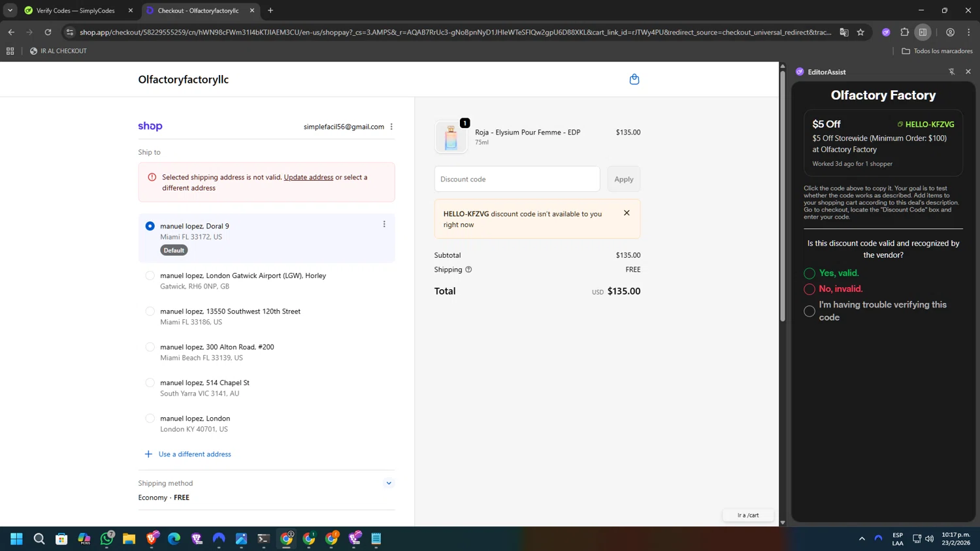Open the Olfactoryfactoryllc store title
The width and height of the screenshot is (980, 551).
point(184,80)
